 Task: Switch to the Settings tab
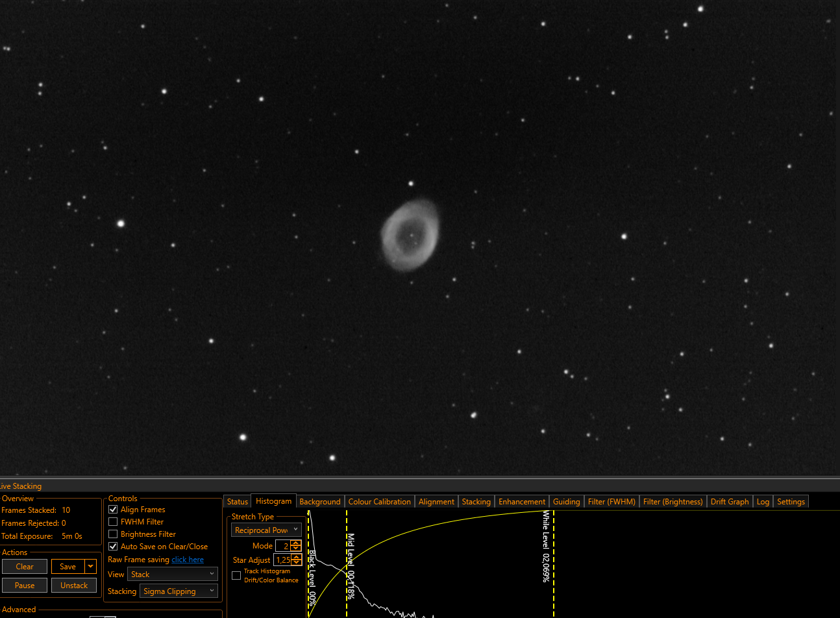click(791, 502)
